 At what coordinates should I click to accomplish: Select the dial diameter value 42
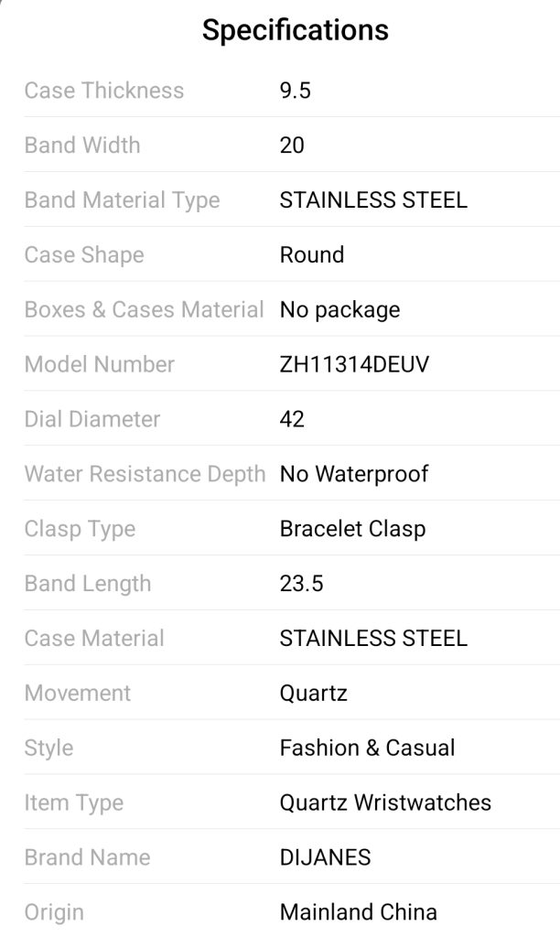pyautogui.click(x=292, y=420)
